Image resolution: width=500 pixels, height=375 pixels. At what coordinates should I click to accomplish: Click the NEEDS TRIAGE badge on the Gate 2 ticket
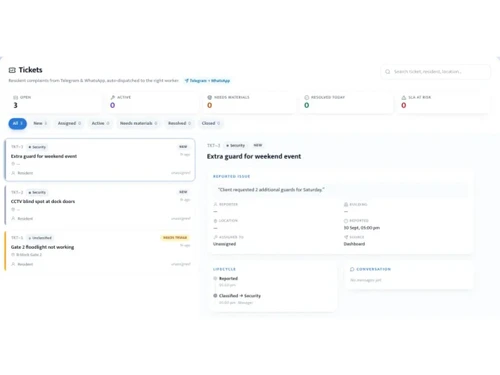(175, 238)
